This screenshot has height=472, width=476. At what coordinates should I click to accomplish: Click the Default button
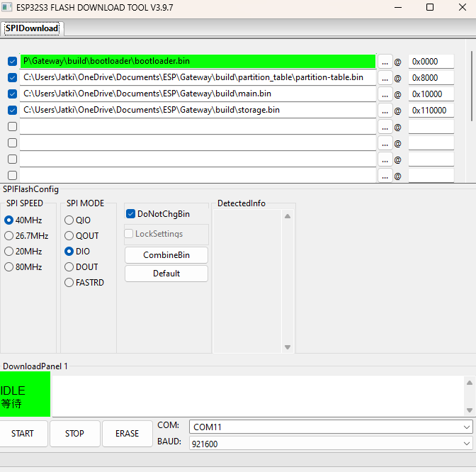166,274
